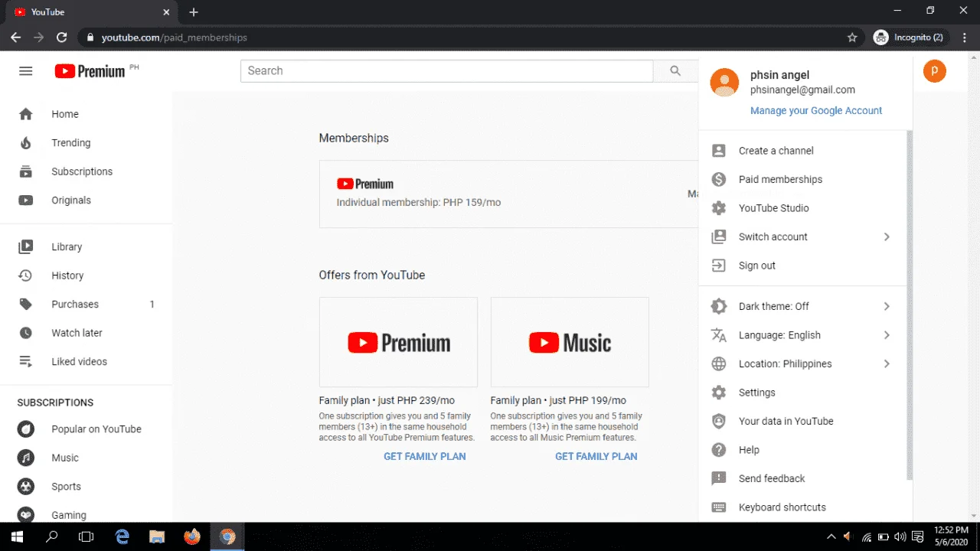
Task: Open the Manage your Google Account link
Action: pos(816,110)
